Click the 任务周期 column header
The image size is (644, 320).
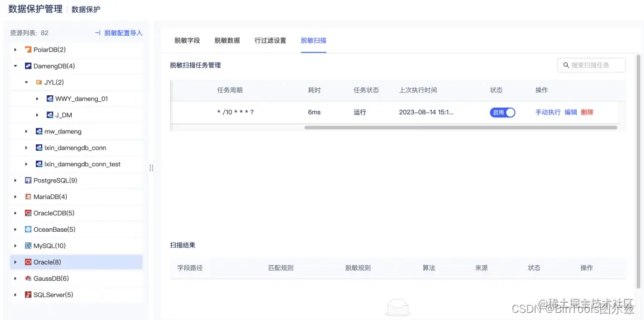click(x=230, y=91)
